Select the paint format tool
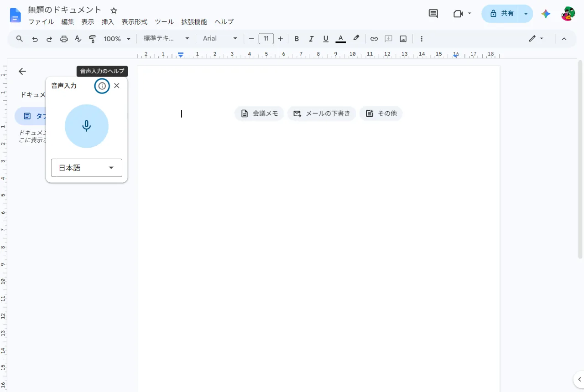This screenshot has height=392, width=584. click(x=93, y=39)
